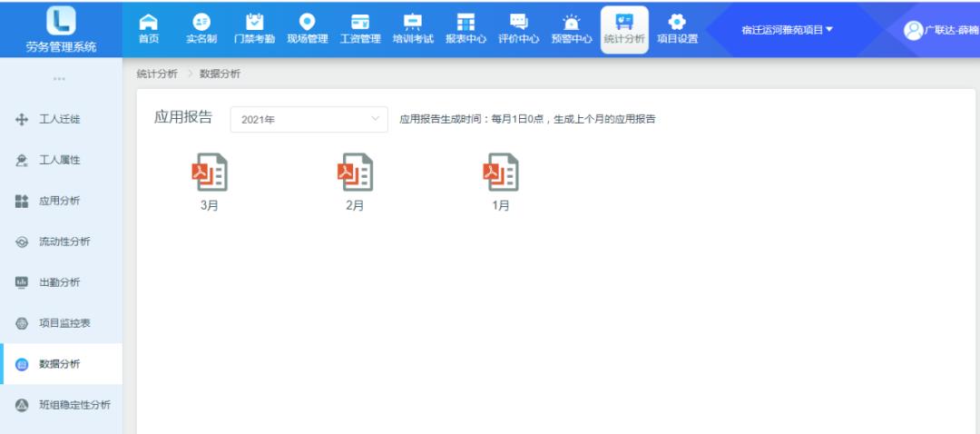The image size is (980, 434).
Task: Open the 1月 PDF report icon
Action: 500,173
